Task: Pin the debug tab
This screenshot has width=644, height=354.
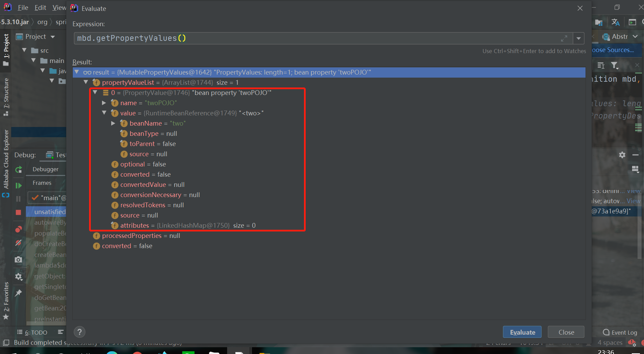Action: tap(19, 293)
